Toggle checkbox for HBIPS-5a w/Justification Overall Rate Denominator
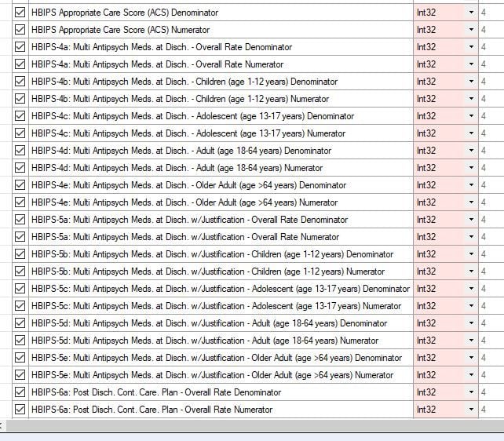 [x=20, y=220]
